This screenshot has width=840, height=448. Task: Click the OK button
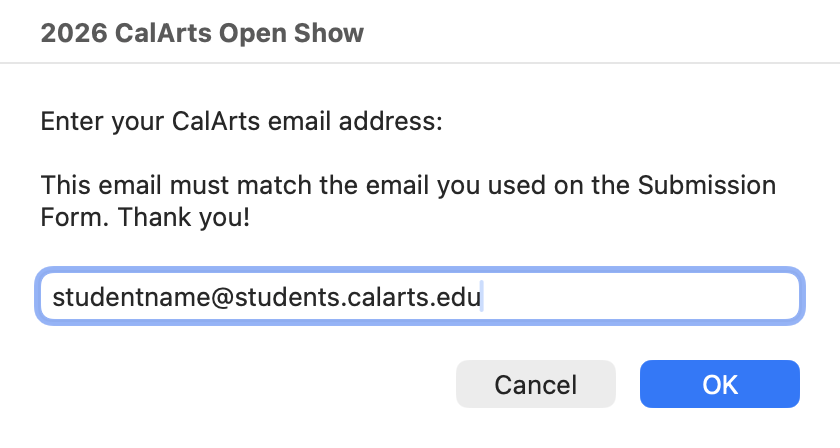click(719, 384)
